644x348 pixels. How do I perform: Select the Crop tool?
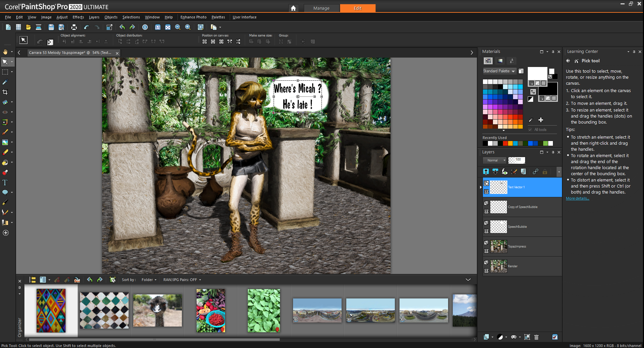(x=5, y=92)
